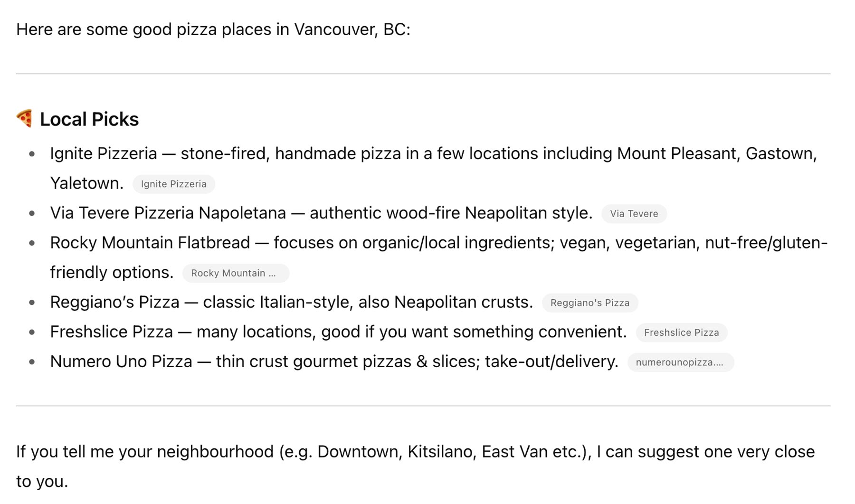Click the Local Picks heading
The image size is (855, 504).
pyautogui.click(x=89, y=119)
